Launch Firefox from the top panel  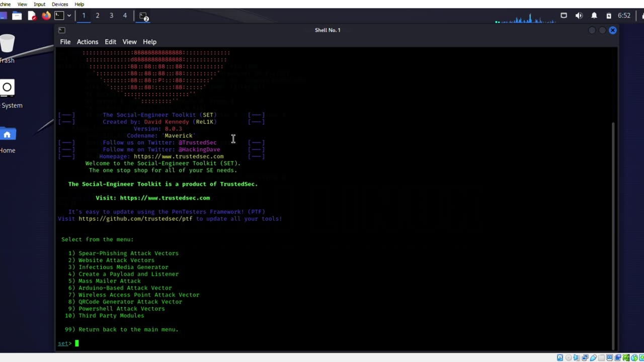[46, 16]
